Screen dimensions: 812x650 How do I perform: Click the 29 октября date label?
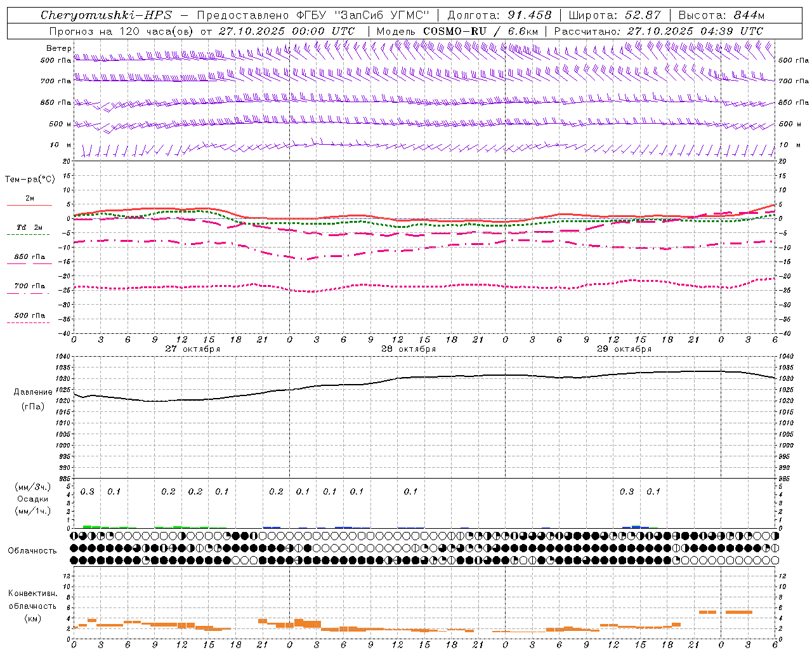624,349
